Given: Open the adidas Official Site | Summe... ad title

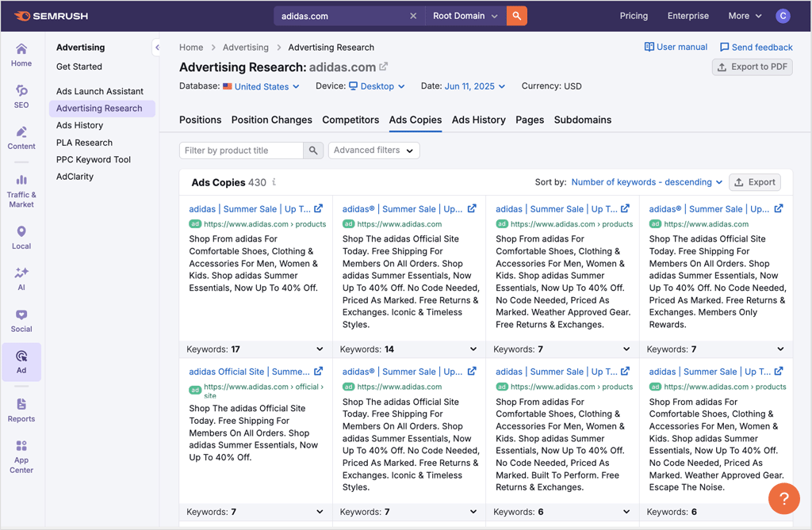Looking at the screenshot, I should [250, 372].
